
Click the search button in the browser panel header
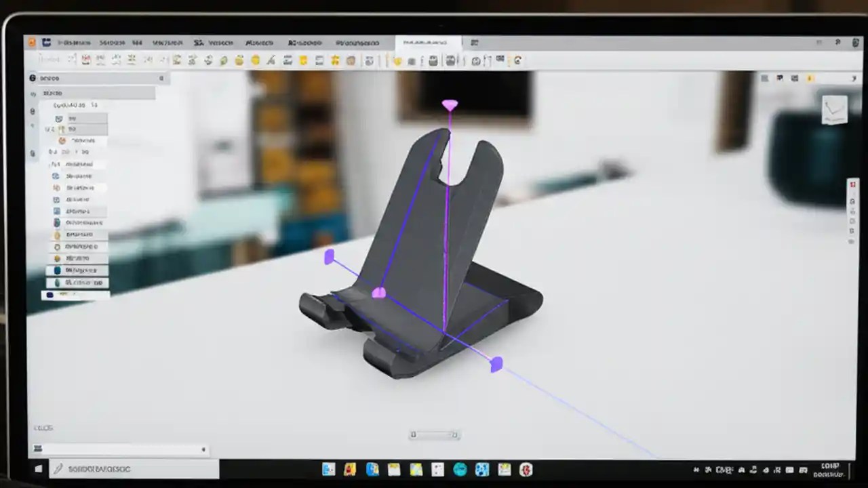161,78
